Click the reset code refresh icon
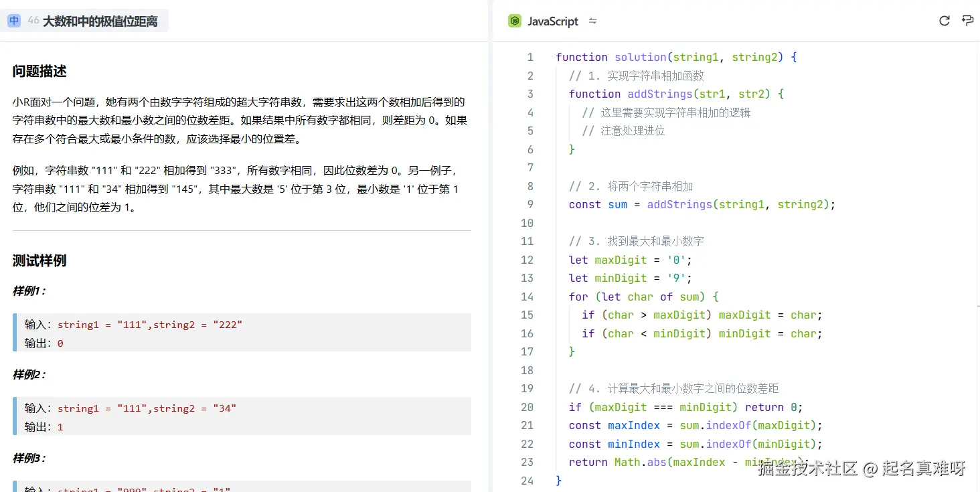 click(944, 21)
